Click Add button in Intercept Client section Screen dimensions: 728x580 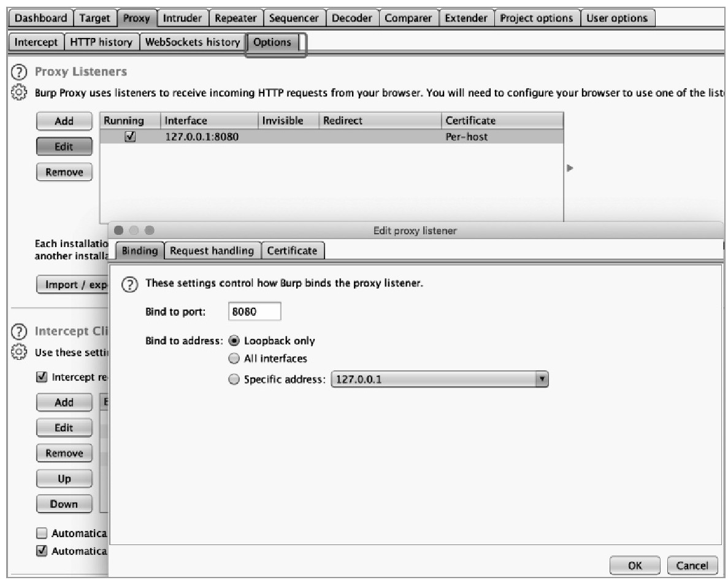coord(64,402)
